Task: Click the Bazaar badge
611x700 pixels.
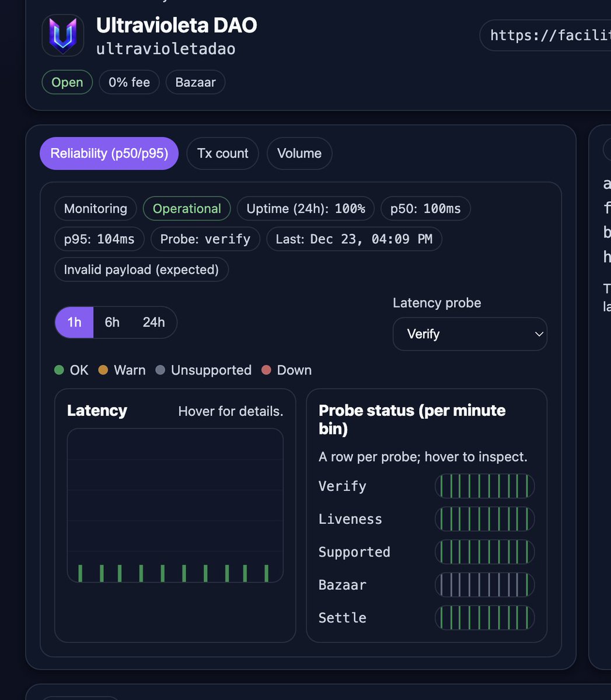Action: (195, 82)
